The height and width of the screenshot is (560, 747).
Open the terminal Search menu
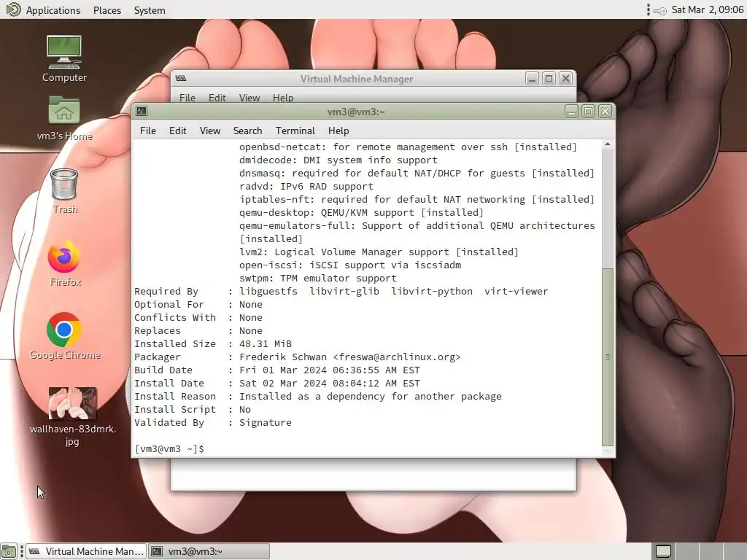248,131
